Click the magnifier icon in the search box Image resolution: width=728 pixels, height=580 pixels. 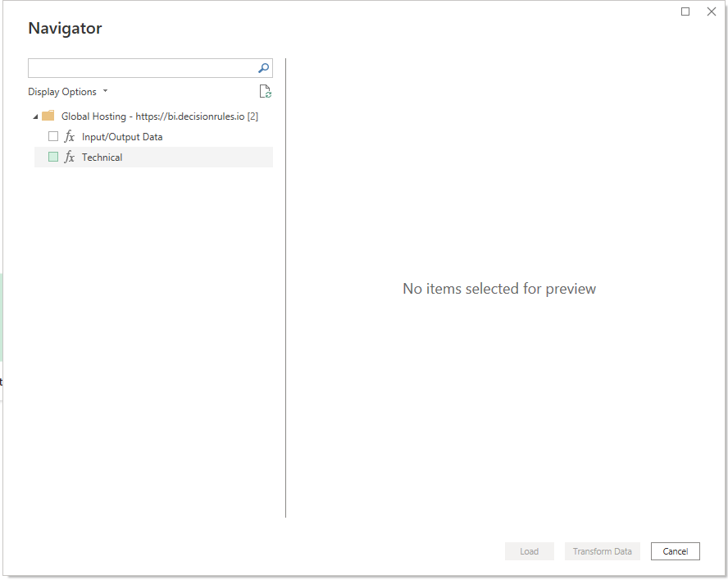[263, 68]
